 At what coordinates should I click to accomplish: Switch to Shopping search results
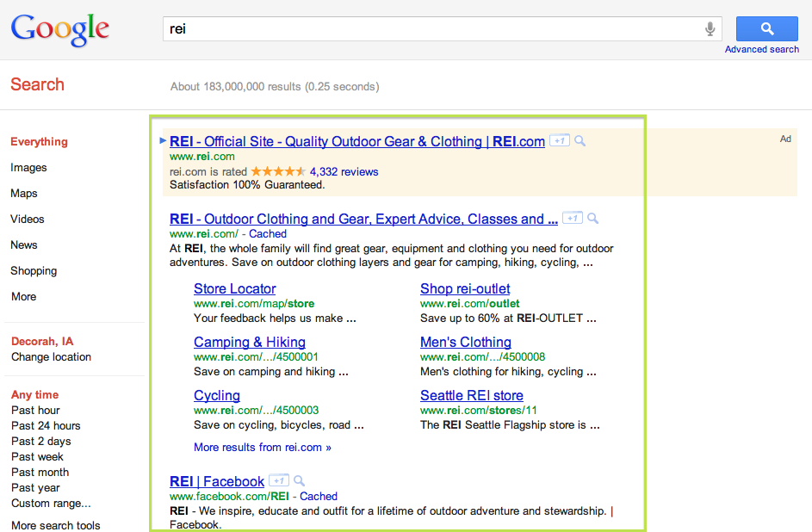pyautogui.click(x=34, y=271)
